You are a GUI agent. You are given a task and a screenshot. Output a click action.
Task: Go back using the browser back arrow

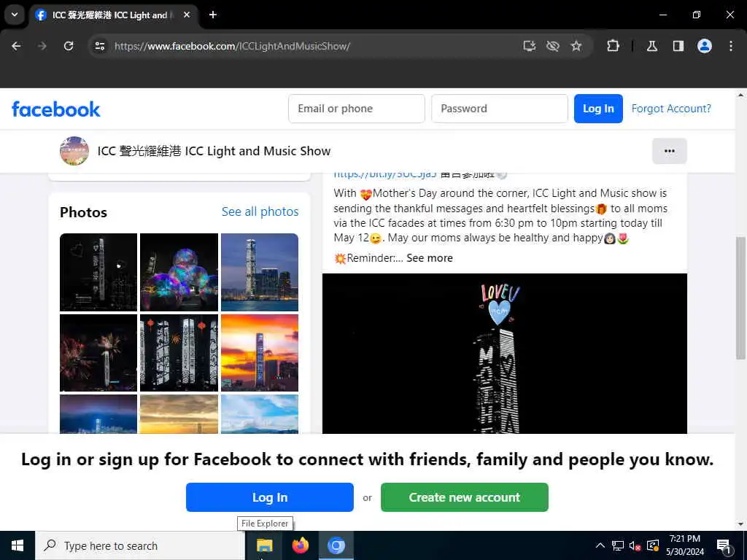[16, 46]
